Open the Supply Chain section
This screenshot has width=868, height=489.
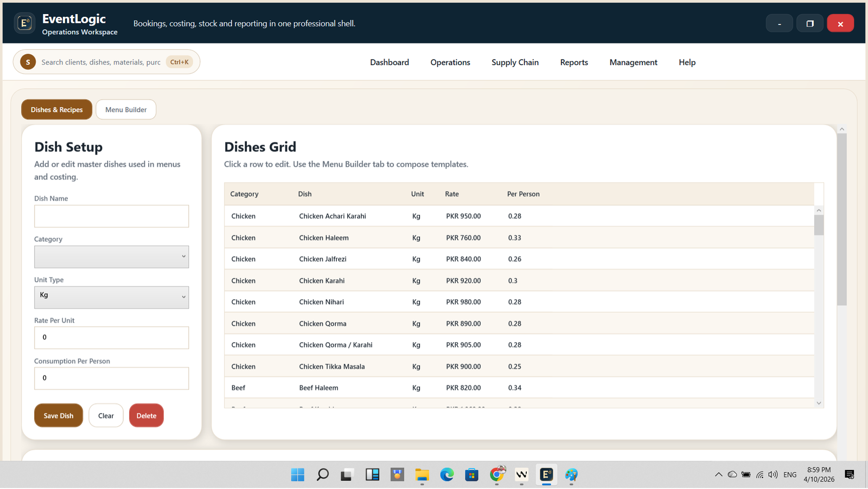coord(515,62)
